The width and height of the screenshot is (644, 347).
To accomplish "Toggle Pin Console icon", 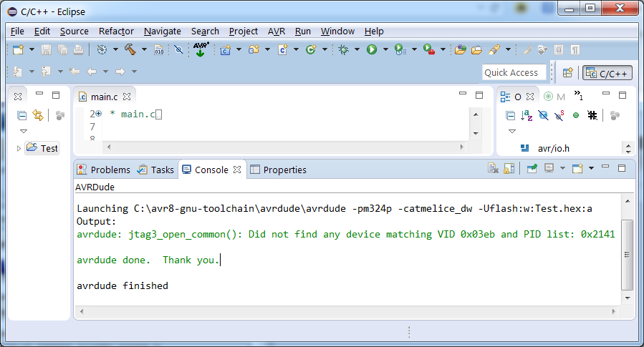I will click(532, 168).
